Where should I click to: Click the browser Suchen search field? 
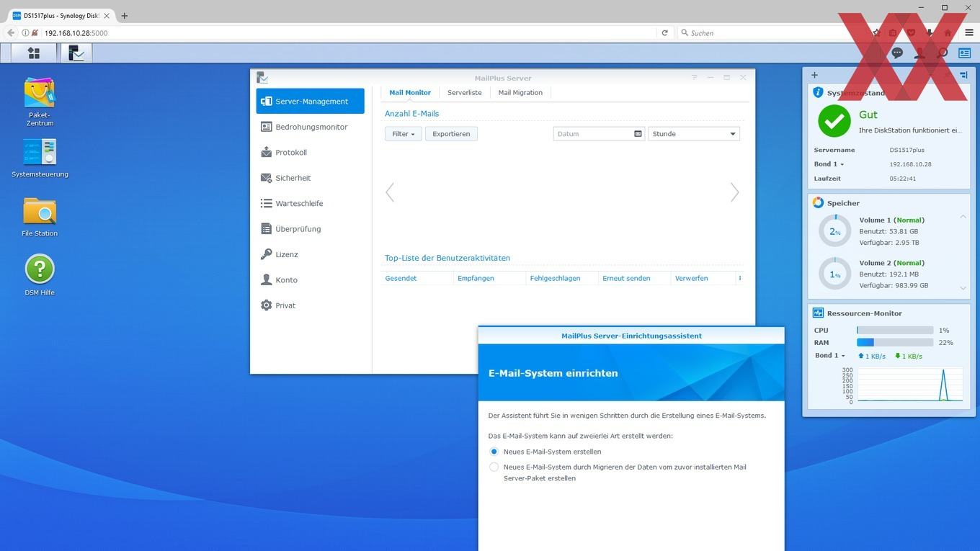click(x=771, y=33)
